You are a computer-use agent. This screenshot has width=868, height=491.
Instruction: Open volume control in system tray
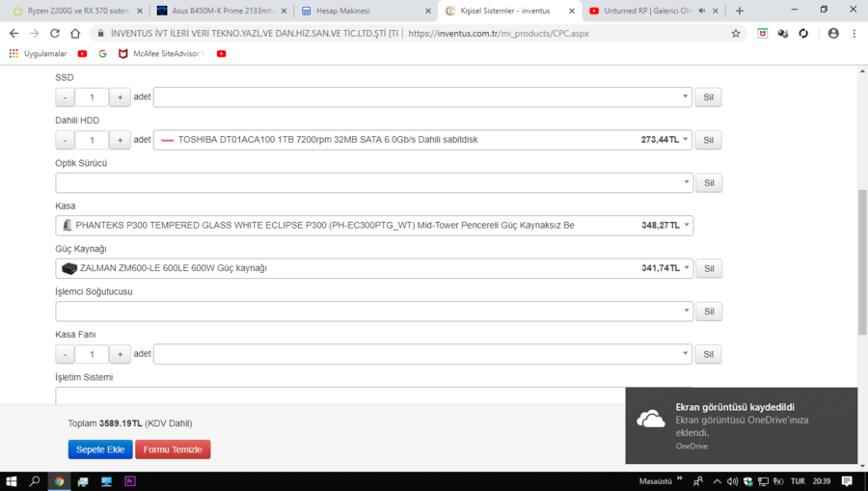click(x=732, y=481)
